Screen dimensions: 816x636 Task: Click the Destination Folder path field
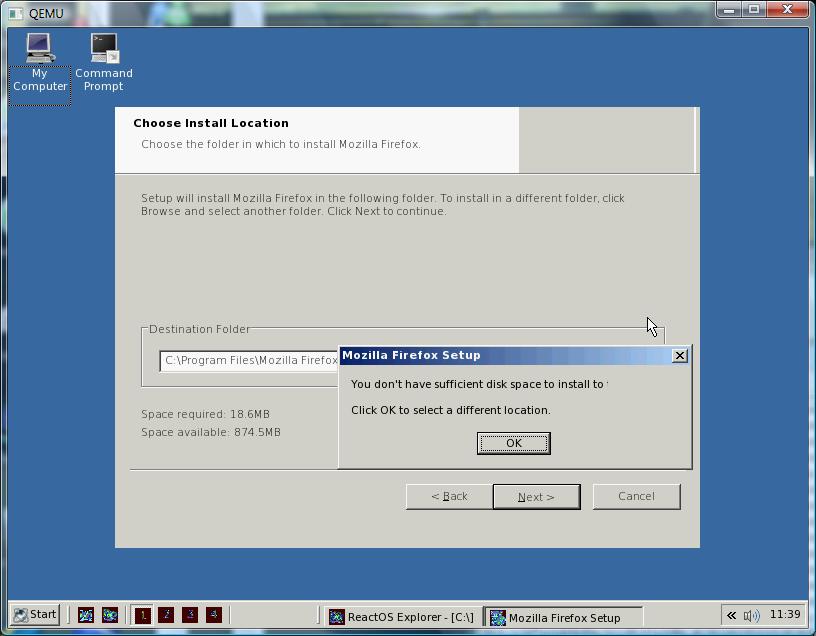pos(250,361)
